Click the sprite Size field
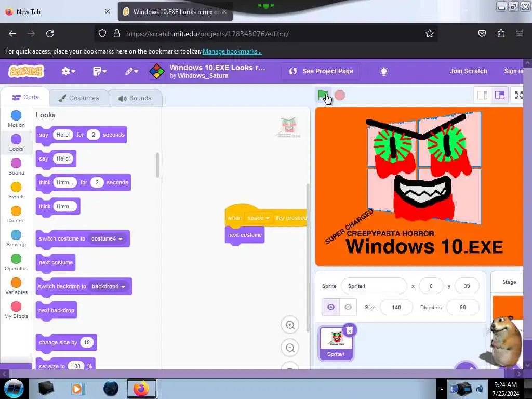Screen dimensions: 532x399 point(396,308)
